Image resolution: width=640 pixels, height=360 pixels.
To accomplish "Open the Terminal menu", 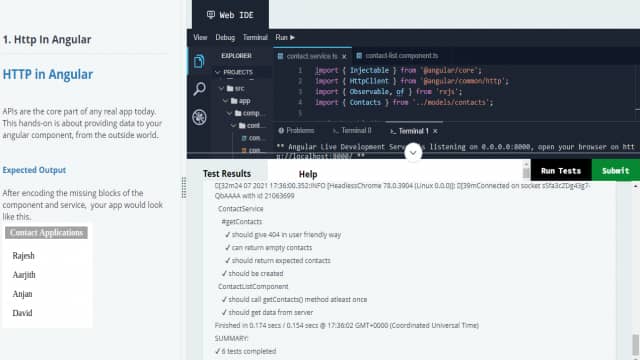I will click(x=255, y=38).
